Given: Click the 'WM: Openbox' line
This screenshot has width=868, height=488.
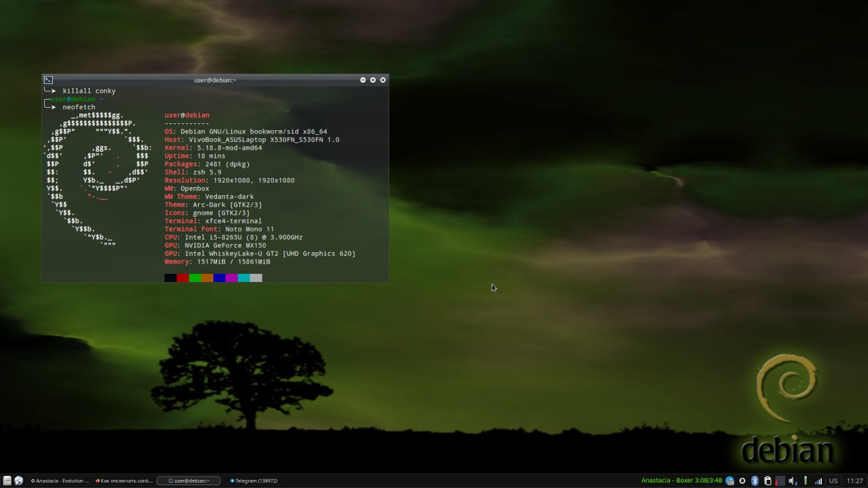Looking at the screenshot, I should pos(187,188).
